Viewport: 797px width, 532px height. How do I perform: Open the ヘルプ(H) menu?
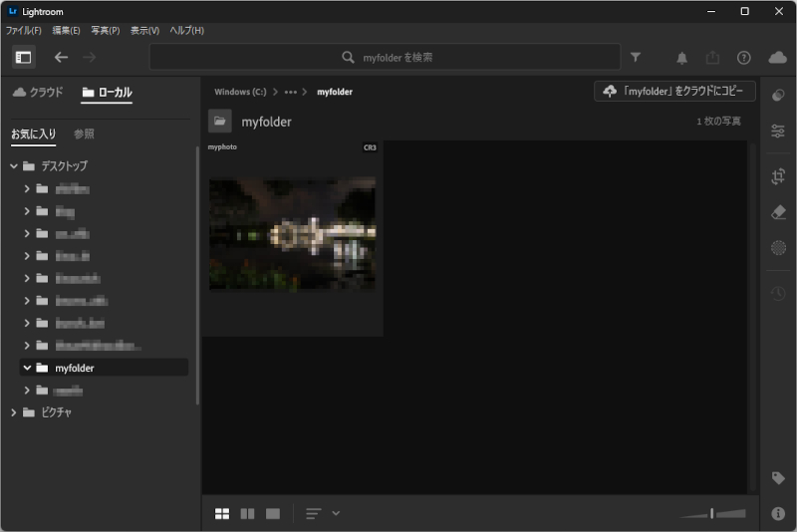[186, 31]
